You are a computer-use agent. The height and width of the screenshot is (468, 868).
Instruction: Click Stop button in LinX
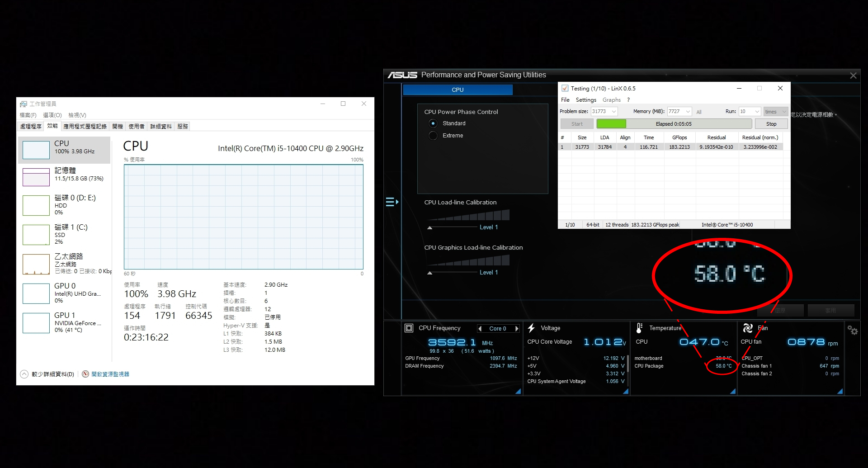[x=771, y=124]
